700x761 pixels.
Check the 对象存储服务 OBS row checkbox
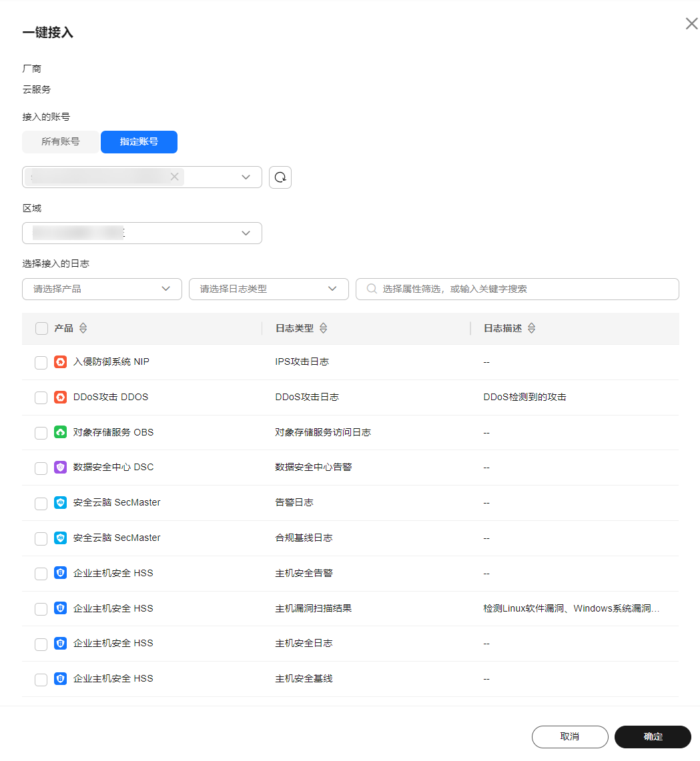[41, 433]
